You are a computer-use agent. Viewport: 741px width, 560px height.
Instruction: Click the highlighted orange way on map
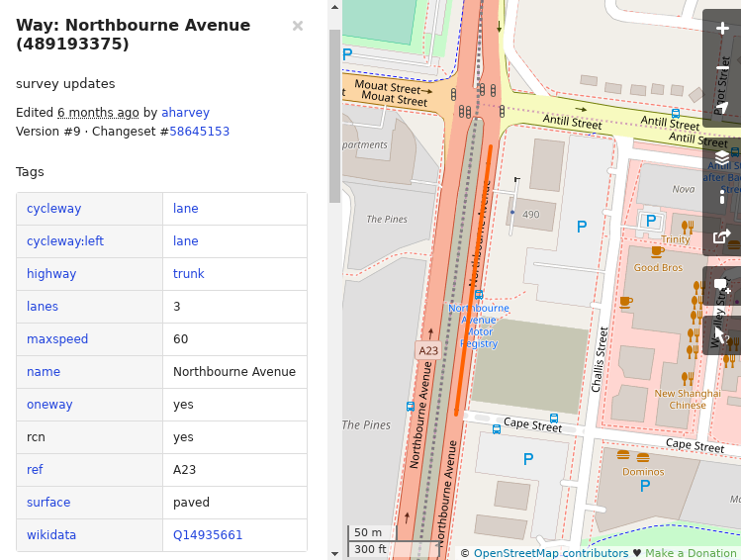click(473, 281)
